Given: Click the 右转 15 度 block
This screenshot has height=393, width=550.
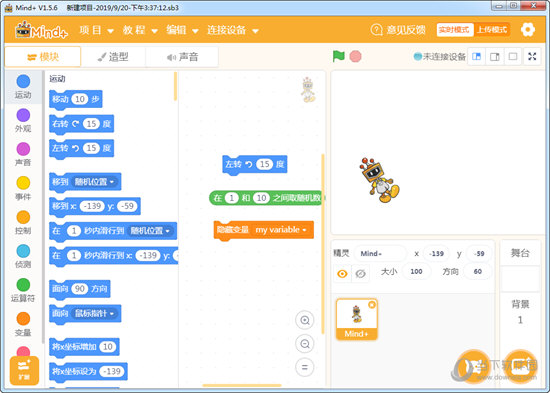Looking at the screenshot, I should pos(81,124).
